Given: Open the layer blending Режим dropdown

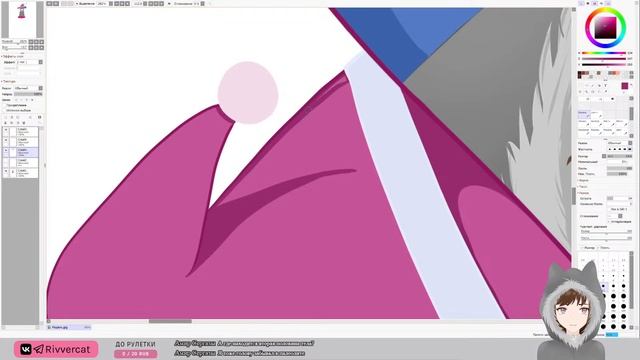Looking at the screenshot, I should pos(27,88).
